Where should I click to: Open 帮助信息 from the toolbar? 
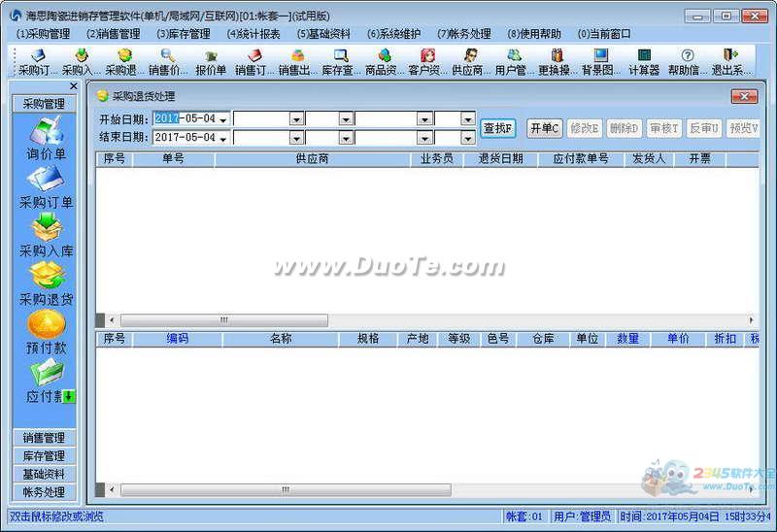click(x=687, y=62)
